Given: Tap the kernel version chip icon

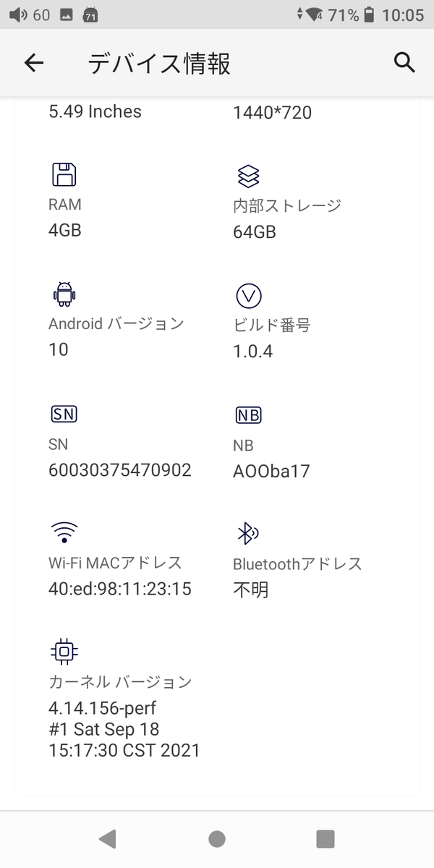Looking at the screenshot, I should [x=64, y=650].
